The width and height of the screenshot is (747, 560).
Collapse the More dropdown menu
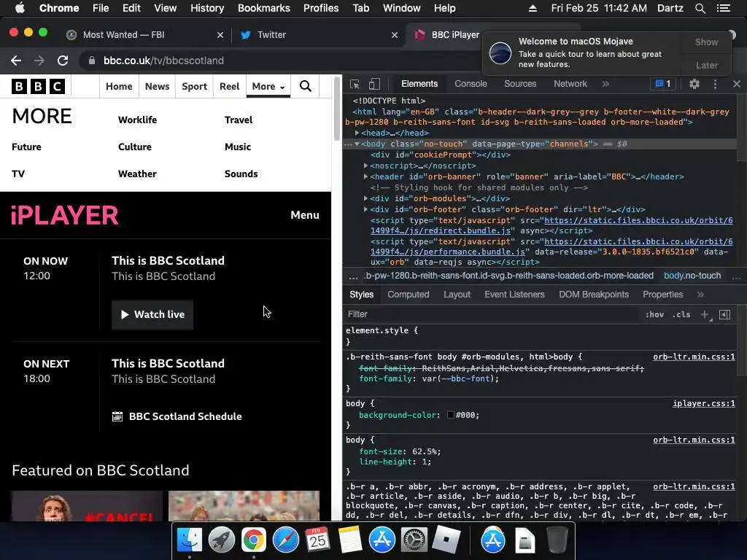pos(268,87)
